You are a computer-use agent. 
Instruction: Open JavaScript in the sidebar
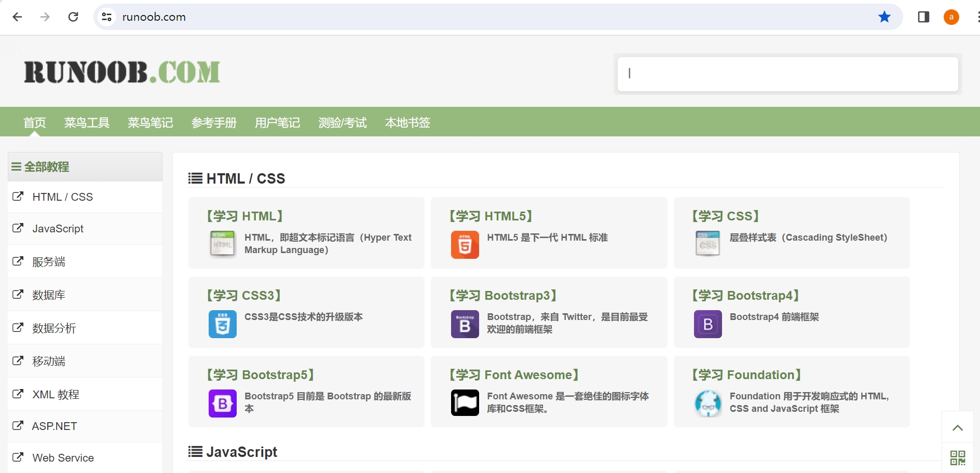(58, 229)
